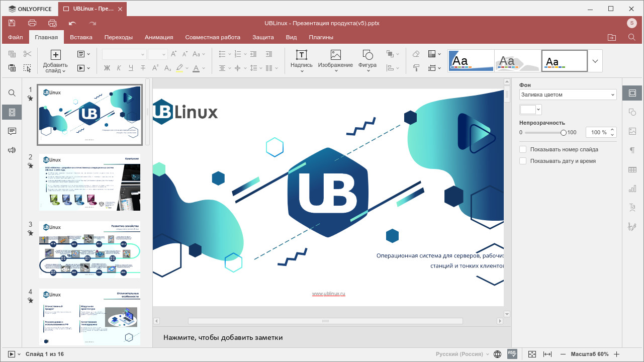
Task: Open the Search panel in the left sidebar
Action: [x=12, y=93]
